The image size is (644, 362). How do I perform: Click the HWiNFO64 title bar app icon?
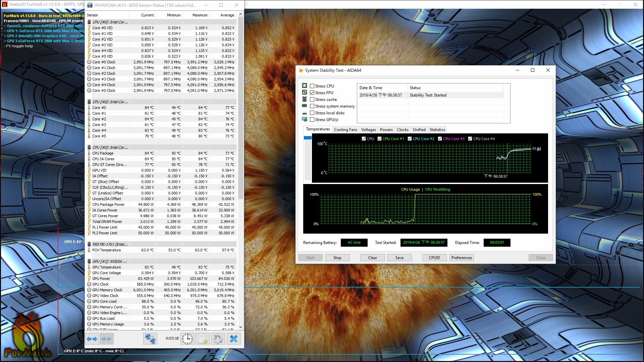90,5
